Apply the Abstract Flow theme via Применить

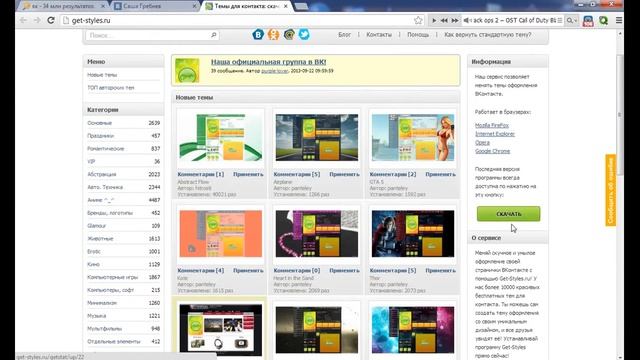click(248, 174)
